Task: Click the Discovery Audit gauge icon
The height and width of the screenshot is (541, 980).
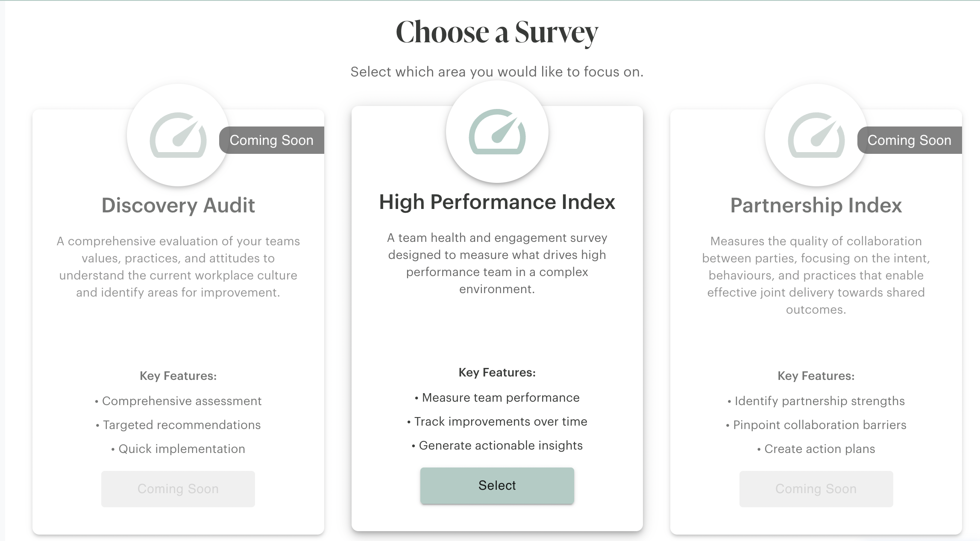Action: click(x=178, y=135)
